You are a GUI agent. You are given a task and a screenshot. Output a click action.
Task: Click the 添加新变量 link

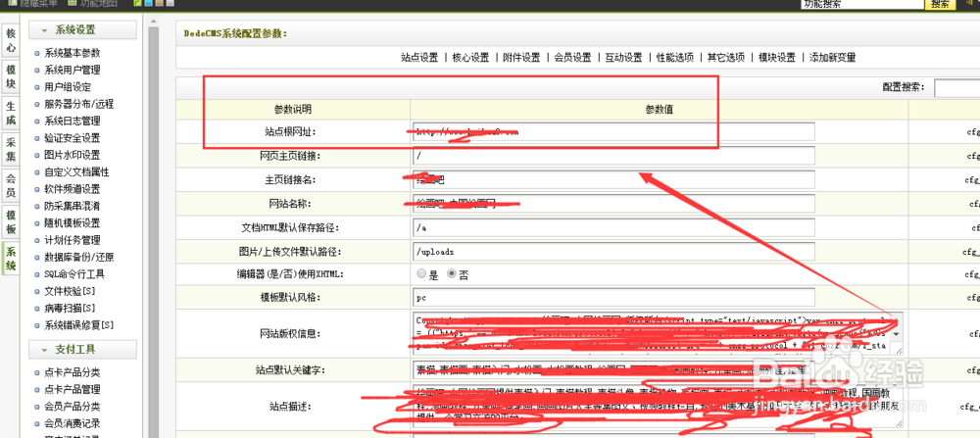pyautogui.click(x=832, y=58)
